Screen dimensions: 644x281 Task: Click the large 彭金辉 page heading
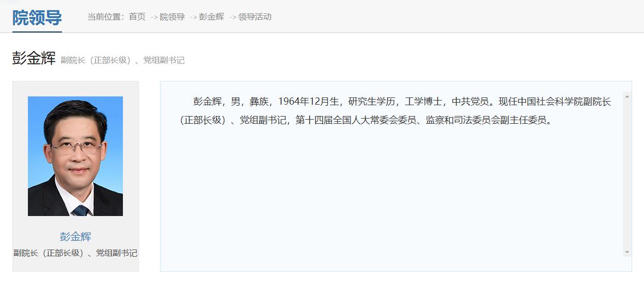[34, 58]
